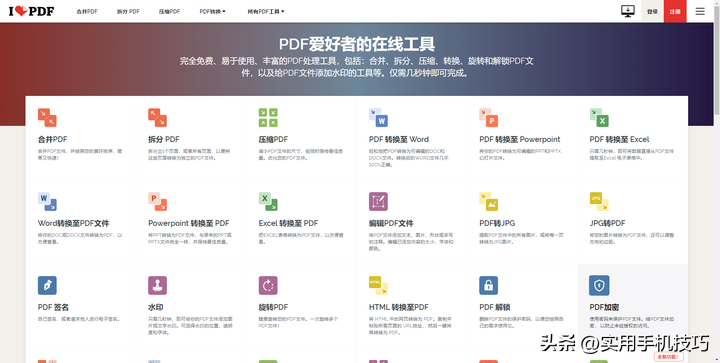Click the desktop app download icon
Screen dimensions: 720x363
628,11
